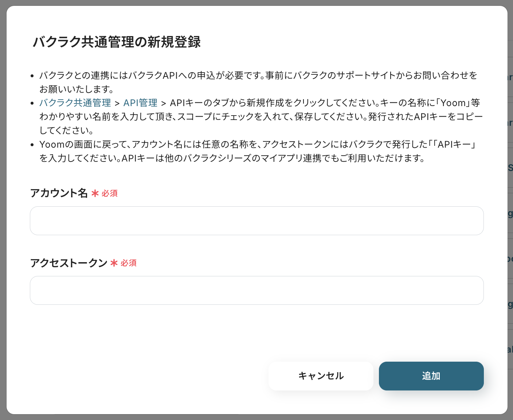Click the instruction text starting バクラクとの連携には
This screenshot has height=420, width=513.
pyautogui.click(x=258, y=82)
